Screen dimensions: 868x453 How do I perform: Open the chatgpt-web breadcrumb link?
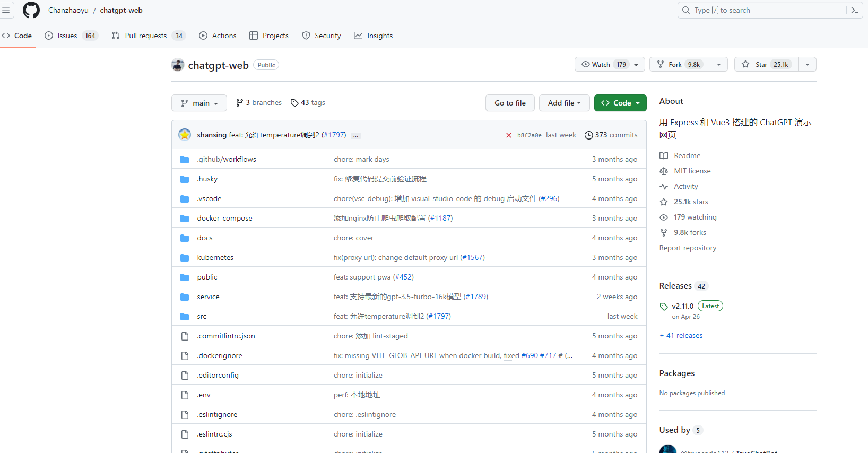click(121, 10)
